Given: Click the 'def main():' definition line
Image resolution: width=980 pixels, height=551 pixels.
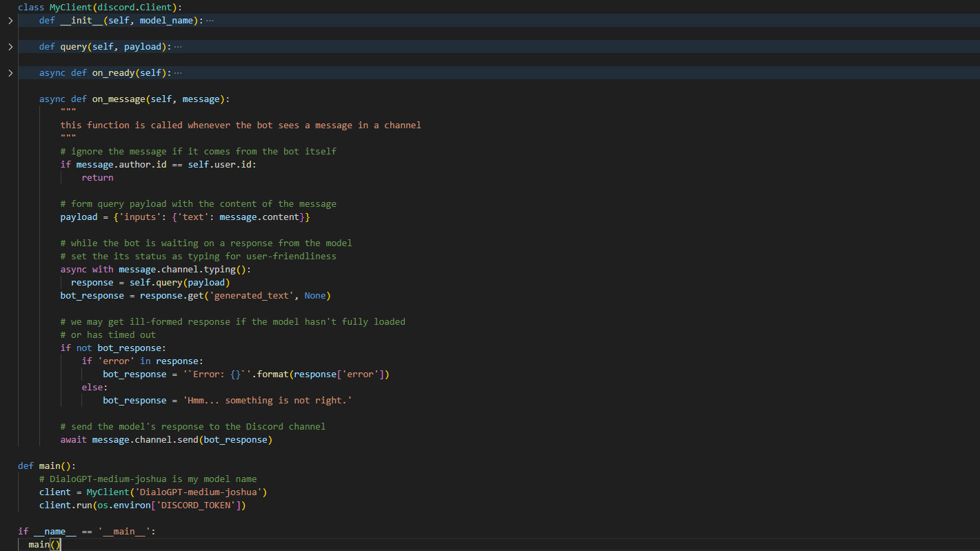Looking at the screenshot, I should 47,466.
